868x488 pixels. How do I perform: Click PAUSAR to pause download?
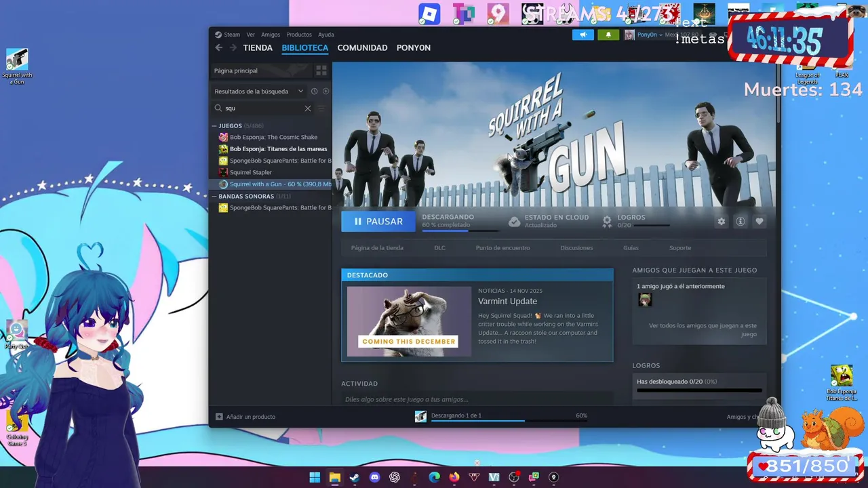coord(378,222)
